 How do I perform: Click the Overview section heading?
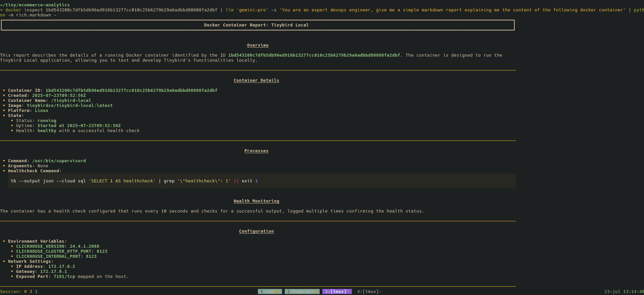tap(258, 45)
